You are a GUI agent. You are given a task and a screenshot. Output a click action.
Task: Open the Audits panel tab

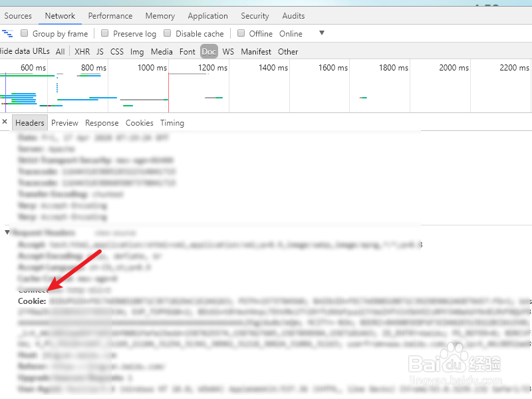pos(293,16)
